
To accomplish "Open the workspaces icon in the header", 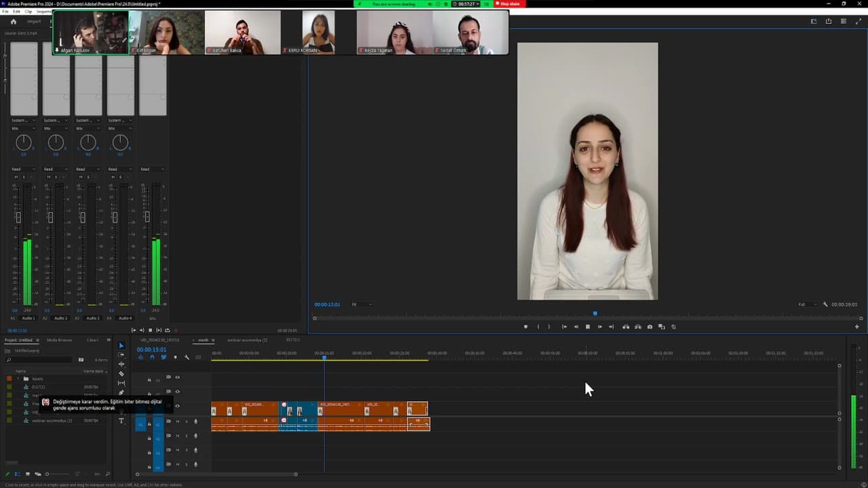I will coord(814,22).
